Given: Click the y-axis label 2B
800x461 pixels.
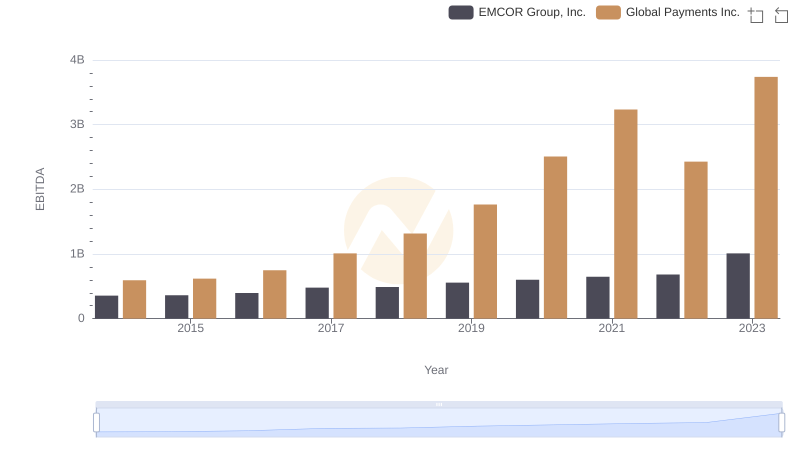Looking at the screenshot, I should click(x=77, y=189).
